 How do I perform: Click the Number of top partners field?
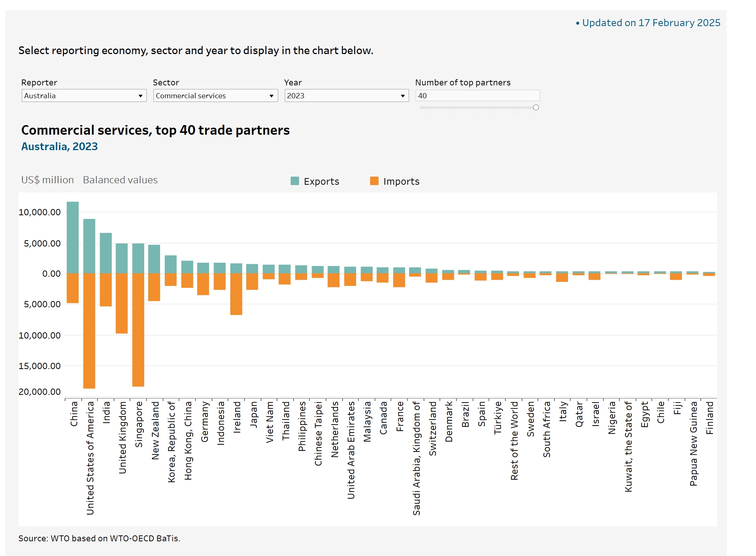pyautogui.click(x=477, y=96)
